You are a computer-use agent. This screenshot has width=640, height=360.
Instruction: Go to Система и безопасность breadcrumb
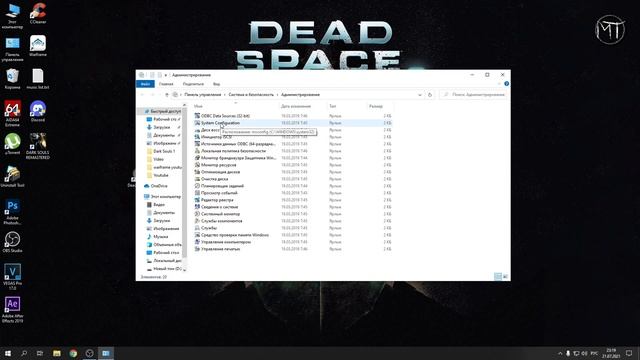pyautogui.click(x=251, y=95)
